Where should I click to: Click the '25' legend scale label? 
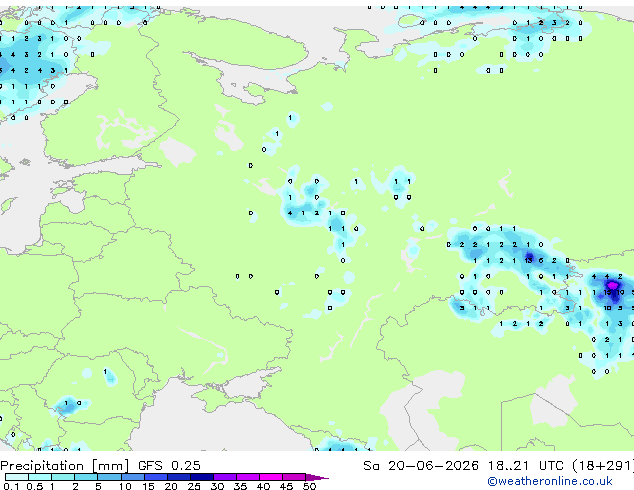pyautogui.click(x=194, y=486)
